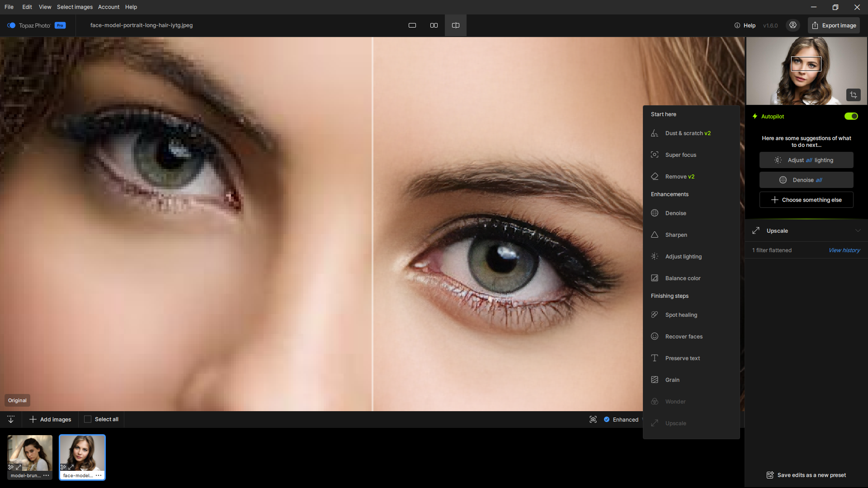Screen dimensions: 868x488
Task: Select the Preserve text option
Action: (691, 358)
